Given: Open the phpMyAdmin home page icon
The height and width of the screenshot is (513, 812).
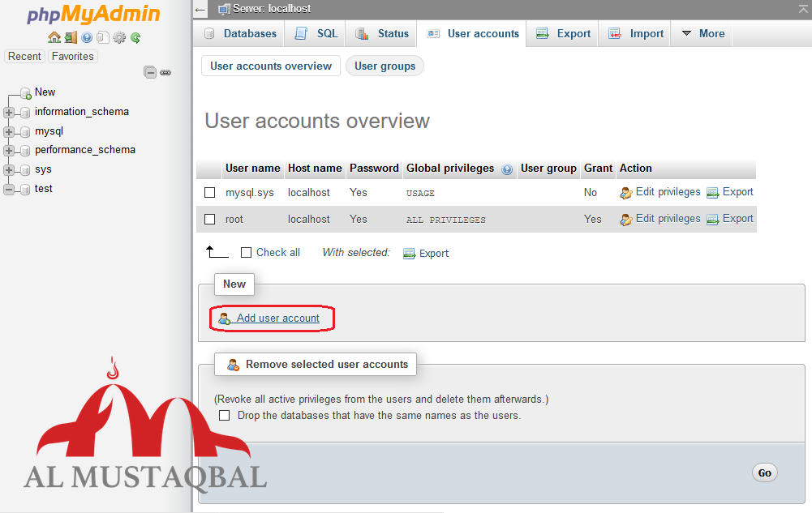Looking at the screenshot, I should point(54,38).
